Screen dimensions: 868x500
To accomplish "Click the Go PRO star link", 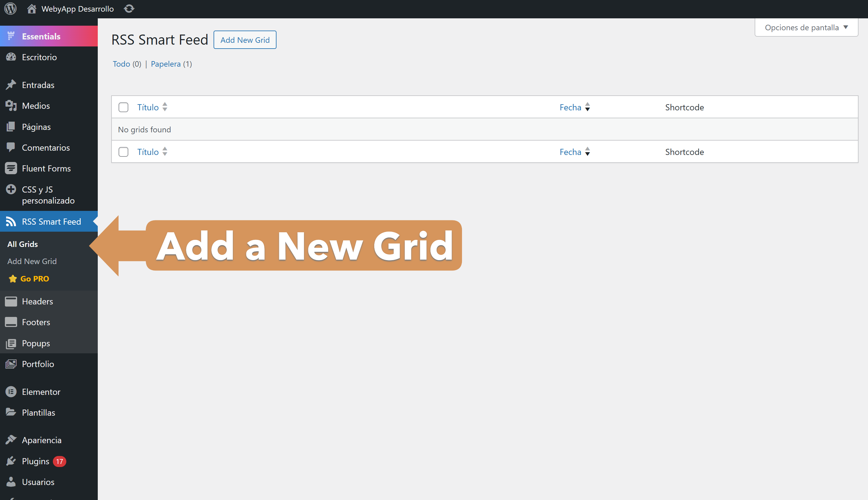I will click(x=29, y=278).
